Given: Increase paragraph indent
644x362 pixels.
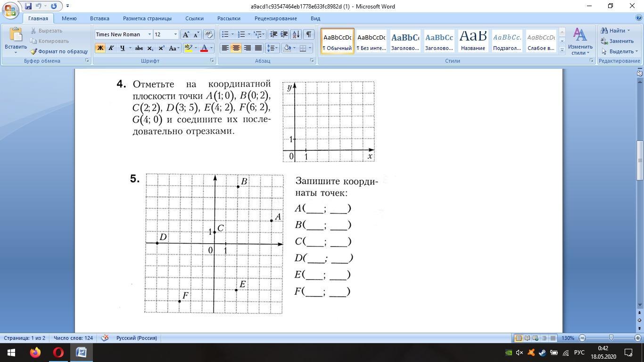Looking at the screenshot, I should [x=284, y=34].
